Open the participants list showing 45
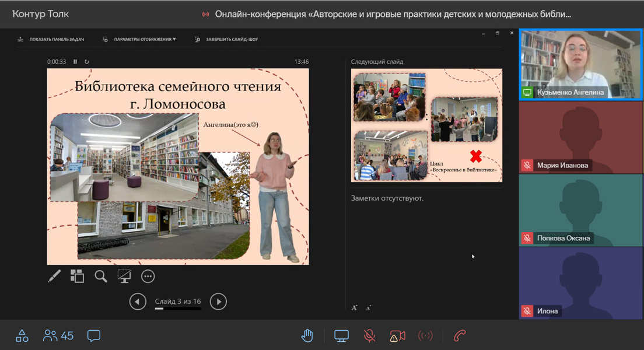Viewport: 644px width, 350px height. click(58, 335)
